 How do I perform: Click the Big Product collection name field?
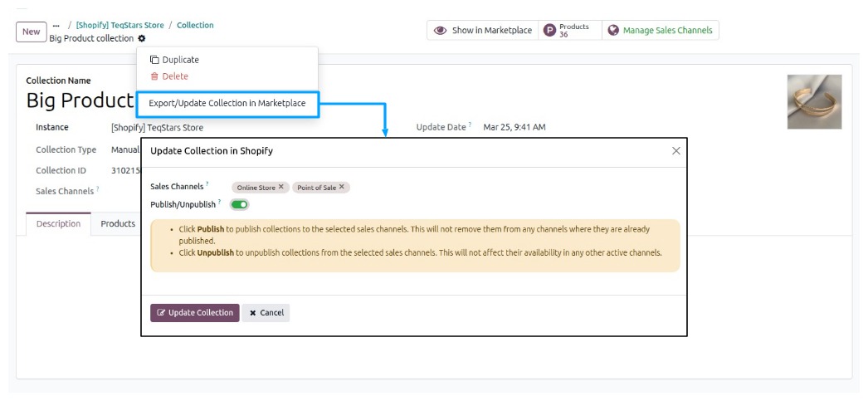(x=80, y=100)
